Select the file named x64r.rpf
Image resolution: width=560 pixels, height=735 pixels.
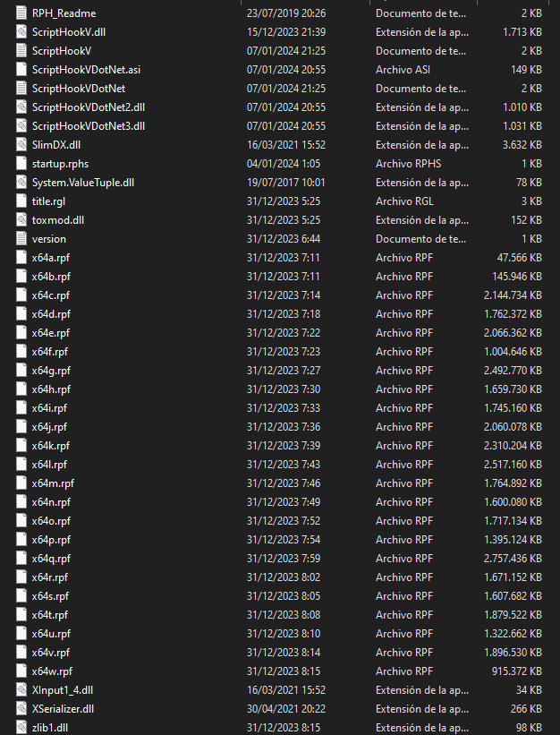tap(49, 577)
